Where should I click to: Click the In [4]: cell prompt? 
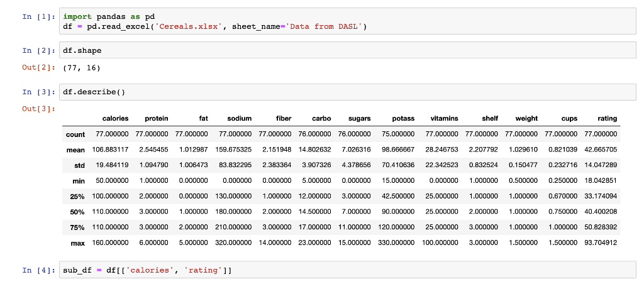(38, 270)
